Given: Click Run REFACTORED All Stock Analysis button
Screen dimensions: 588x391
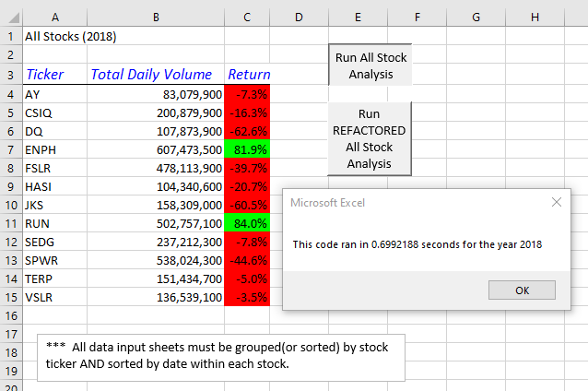Looking at the screenshot, I should pyautogui.click(x=370, y=138).
